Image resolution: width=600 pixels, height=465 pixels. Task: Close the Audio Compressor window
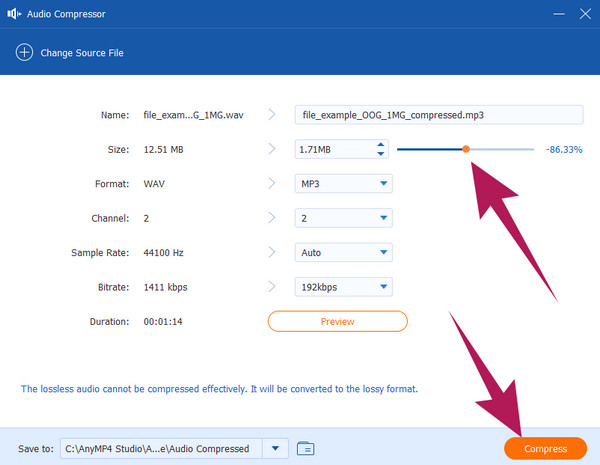(585, 14)
